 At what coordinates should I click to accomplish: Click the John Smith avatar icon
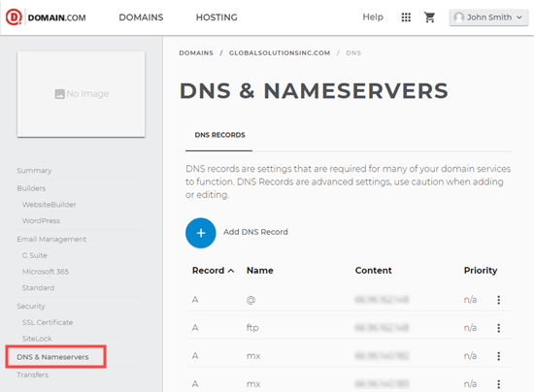(458, 17)
